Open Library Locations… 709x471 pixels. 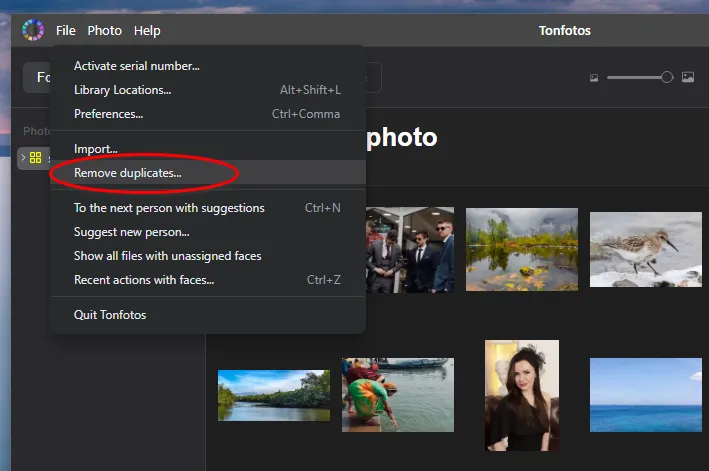[x=208, y=90]
